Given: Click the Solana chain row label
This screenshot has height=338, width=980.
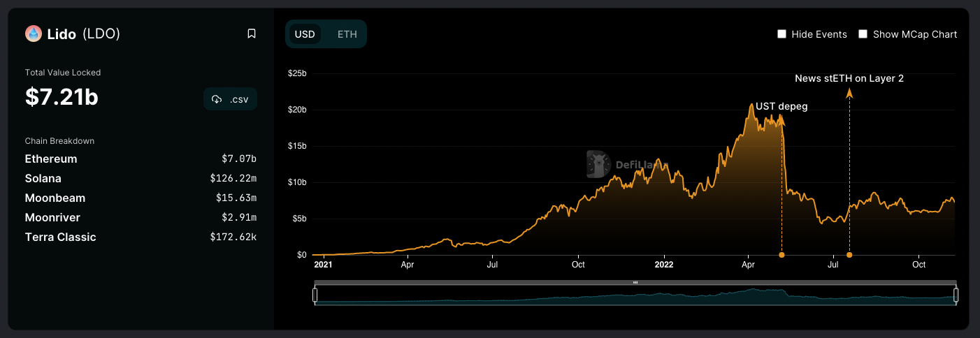Looking at the screenshot, I should click(x=43, y=179).
